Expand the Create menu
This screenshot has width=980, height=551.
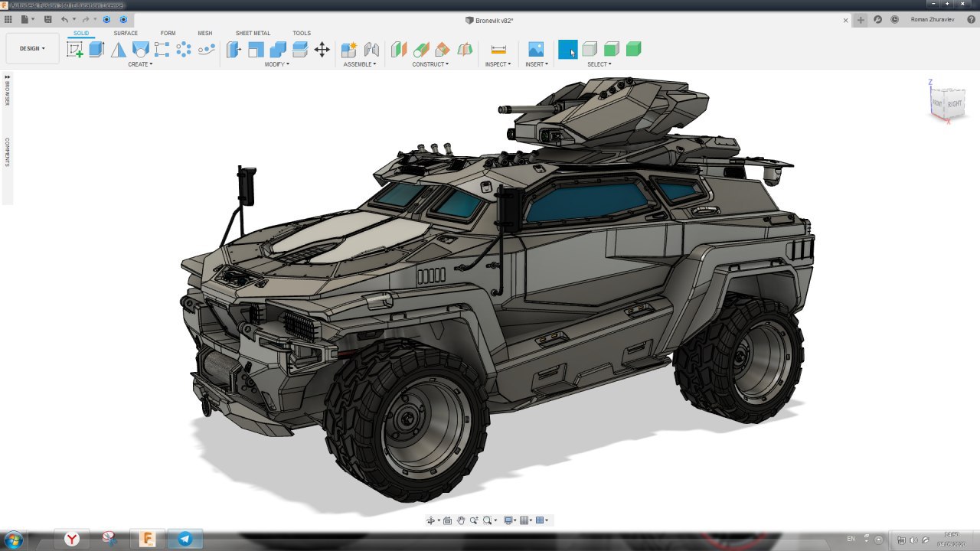(140, 64)
